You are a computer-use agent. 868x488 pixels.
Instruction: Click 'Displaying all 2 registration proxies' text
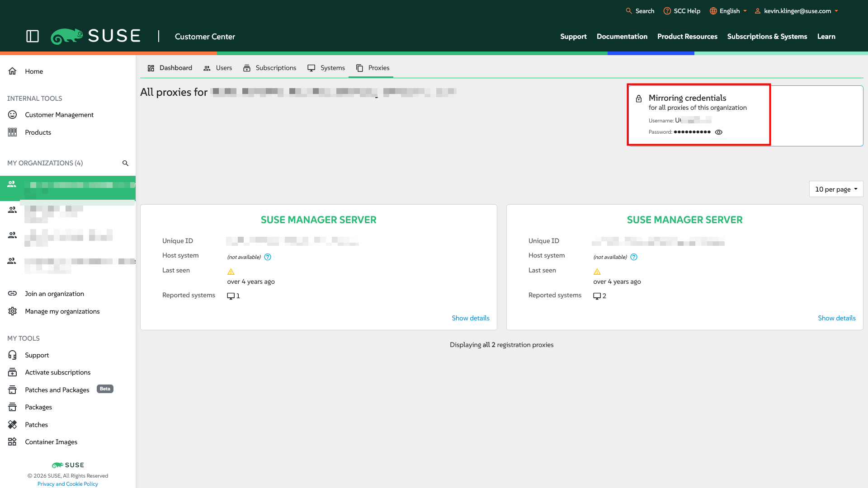point(502,345)
